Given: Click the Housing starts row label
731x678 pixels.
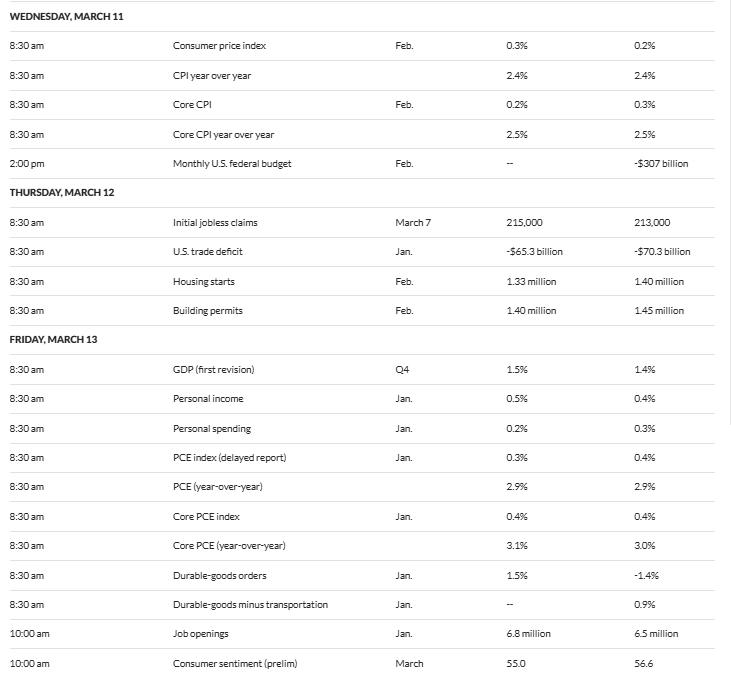Looking at the screenshot, I should point(203,281).
